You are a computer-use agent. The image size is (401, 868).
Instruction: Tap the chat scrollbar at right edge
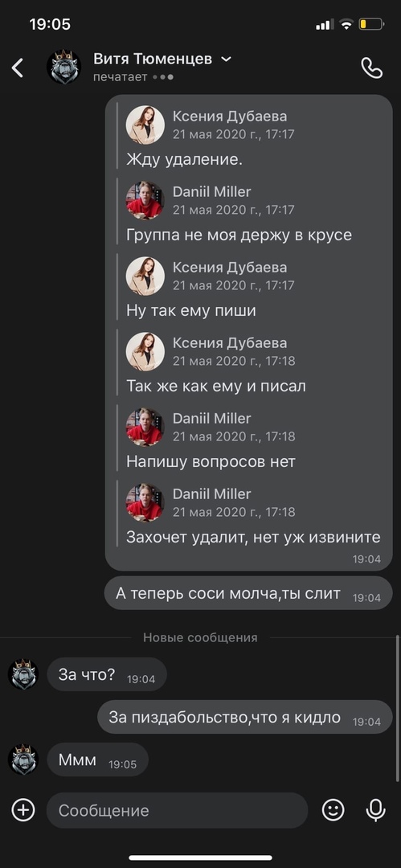[398, 707]
